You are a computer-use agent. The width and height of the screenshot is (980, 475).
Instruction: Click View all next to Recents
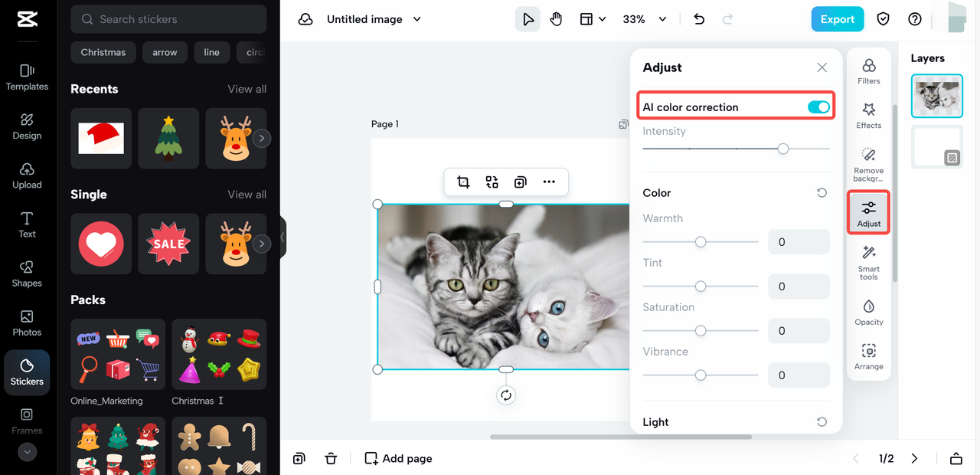click(x=247, y=89)
